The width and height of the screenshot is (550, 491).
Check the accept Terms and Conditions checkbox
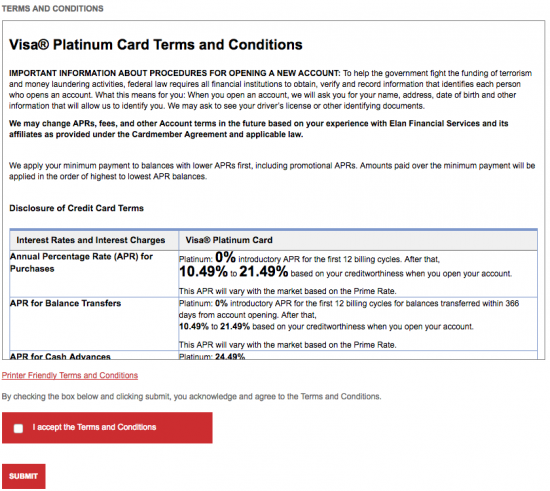pyautogui.click(x=18, y=428)
